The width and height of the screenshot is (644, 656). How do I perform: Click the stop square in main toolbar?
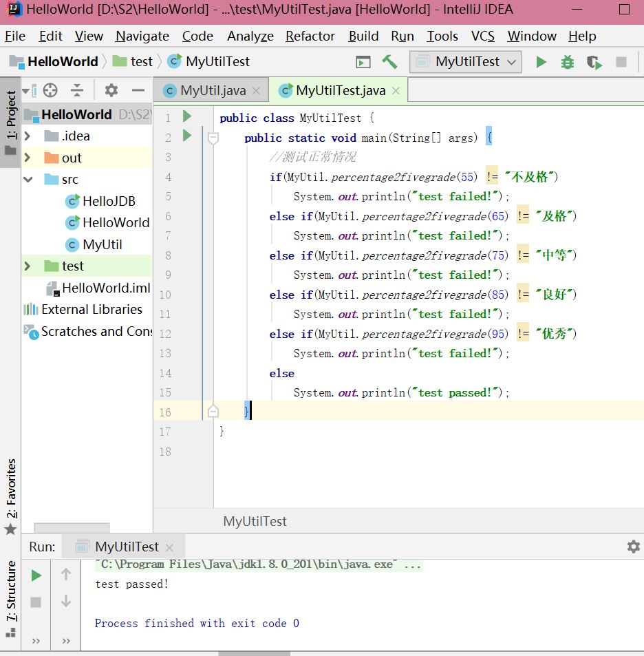coord(621,63)
